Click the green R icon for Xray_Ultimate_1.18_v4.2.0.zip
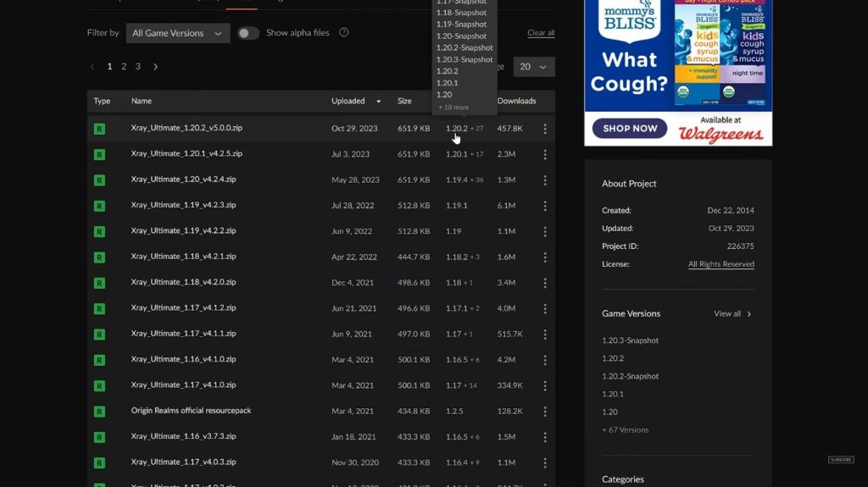Image resolution: width=868 pixels, height=487 pixels. pos(99,284)
